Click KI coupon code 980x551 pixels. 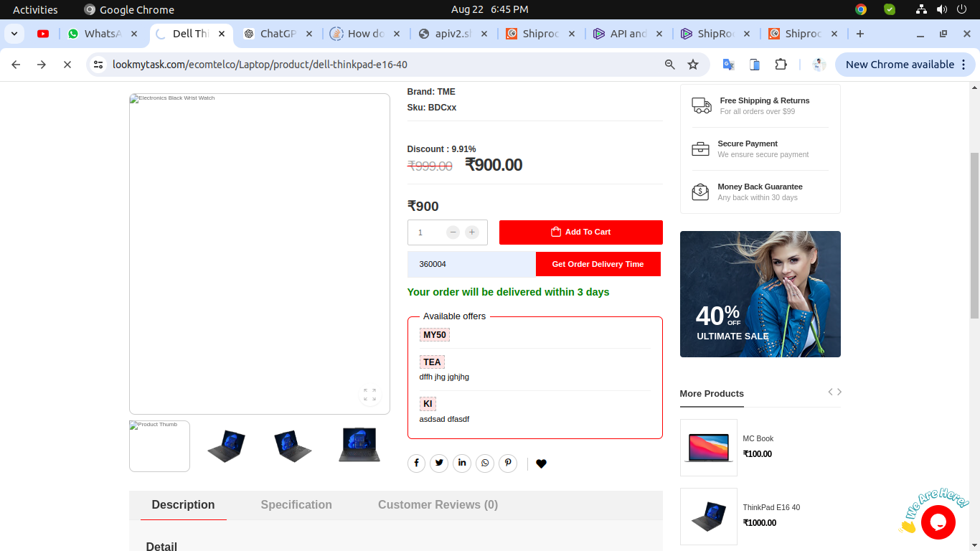(428, 404)
